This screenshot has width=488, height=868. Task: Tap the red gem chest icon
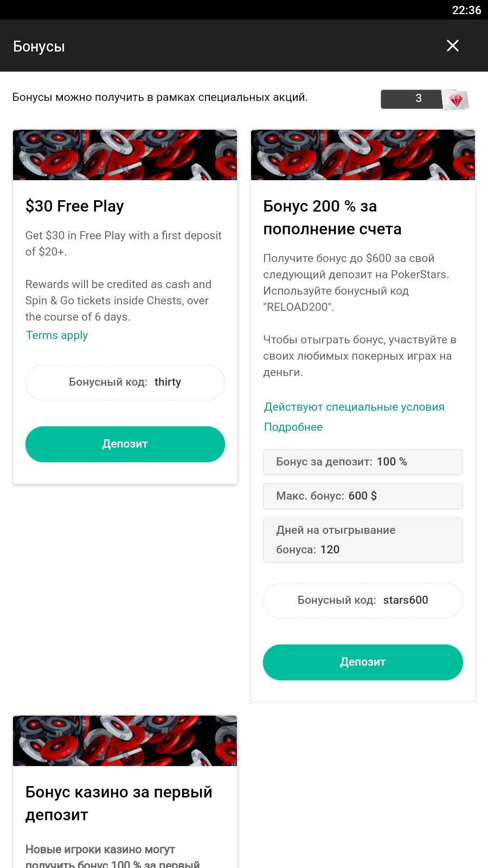(x=455, y=99)
